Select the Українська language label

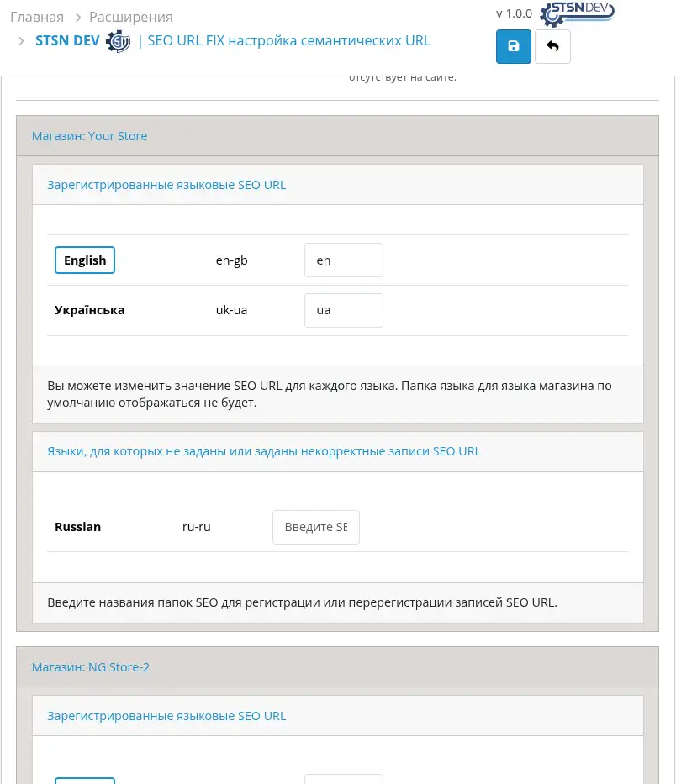89,310
